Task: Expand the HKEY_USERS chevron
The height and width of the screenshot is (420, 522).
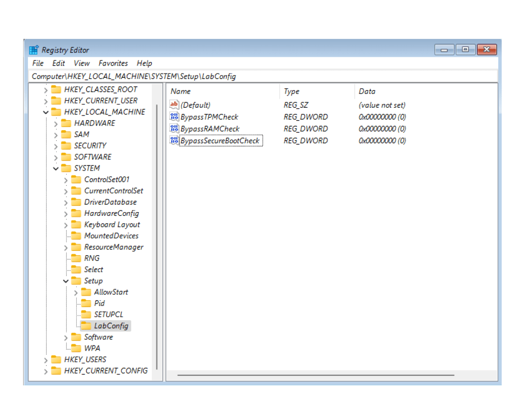Action: coord(46,360)
